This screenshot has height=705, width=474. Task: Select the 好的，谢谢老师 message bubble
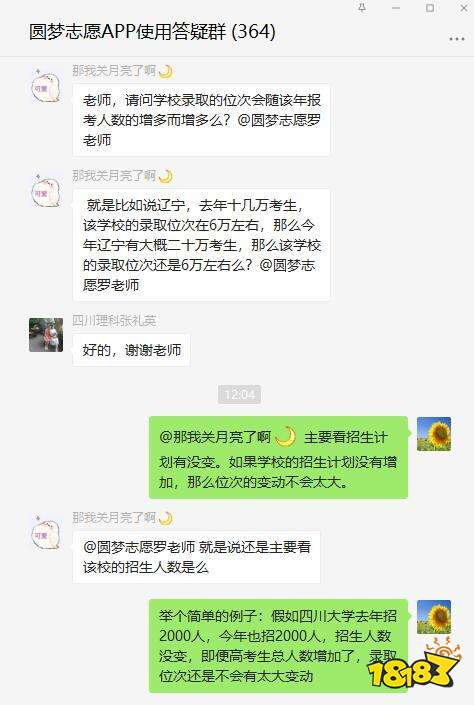click(131, 350)
